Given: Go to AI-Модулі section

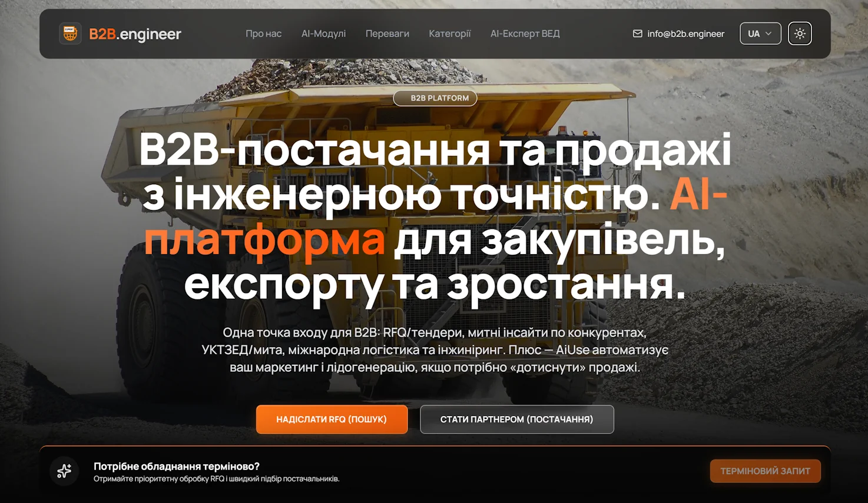Looking at the screenshot, I should coord(323,34).
